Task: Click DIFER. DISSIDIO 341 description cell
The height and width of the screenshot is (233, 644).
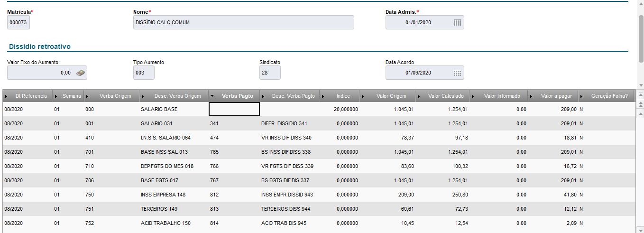Action: point(290,123)
